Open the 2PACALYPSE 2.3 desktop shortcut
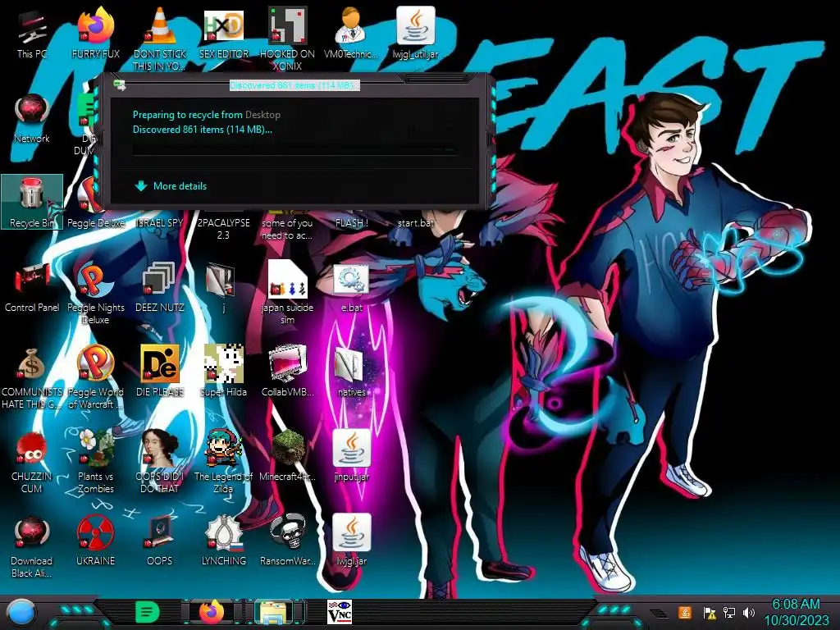Screen dimensions: 840x630 223,229
